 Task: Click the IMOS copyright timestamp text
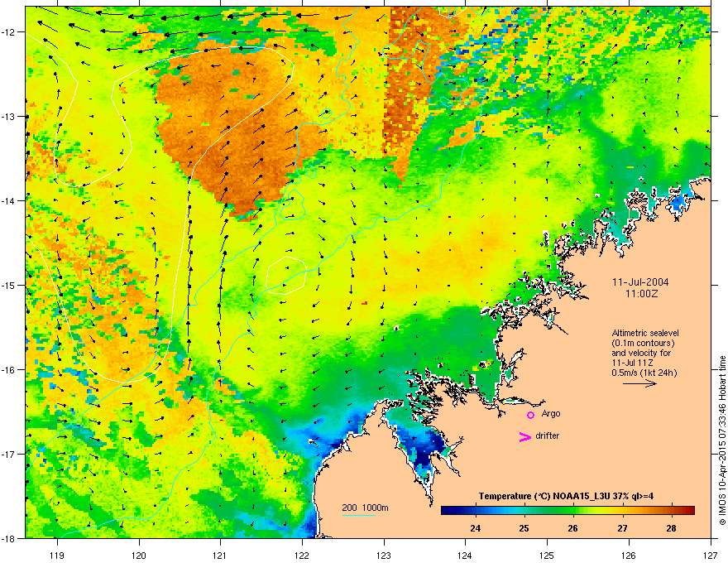coord(722,440)
